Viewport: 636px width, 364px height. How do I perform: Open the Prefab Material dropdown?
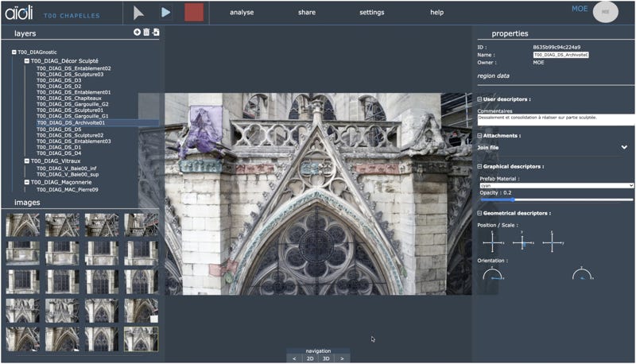tap(556, 185)
